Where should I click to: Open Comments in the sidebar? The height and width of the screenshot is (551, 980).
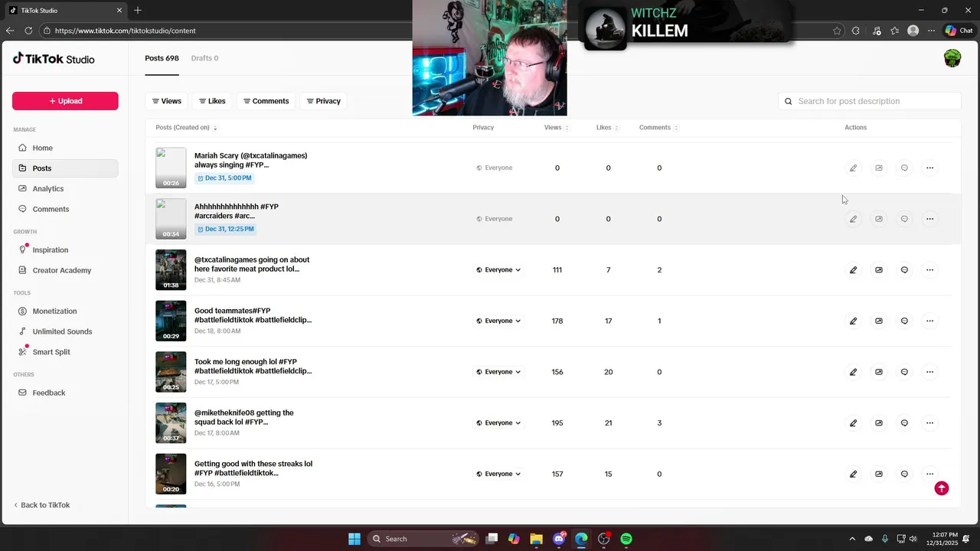point(65,209)
